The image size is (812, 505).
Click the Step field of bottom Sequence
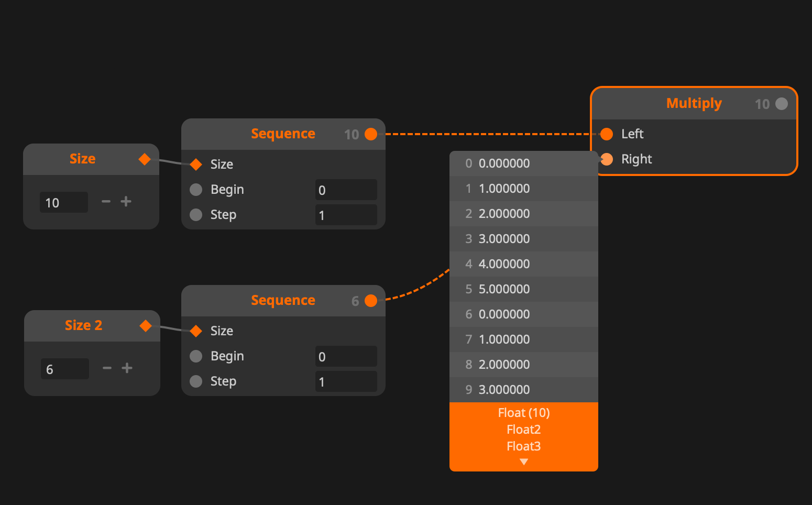tap(346, 382)
